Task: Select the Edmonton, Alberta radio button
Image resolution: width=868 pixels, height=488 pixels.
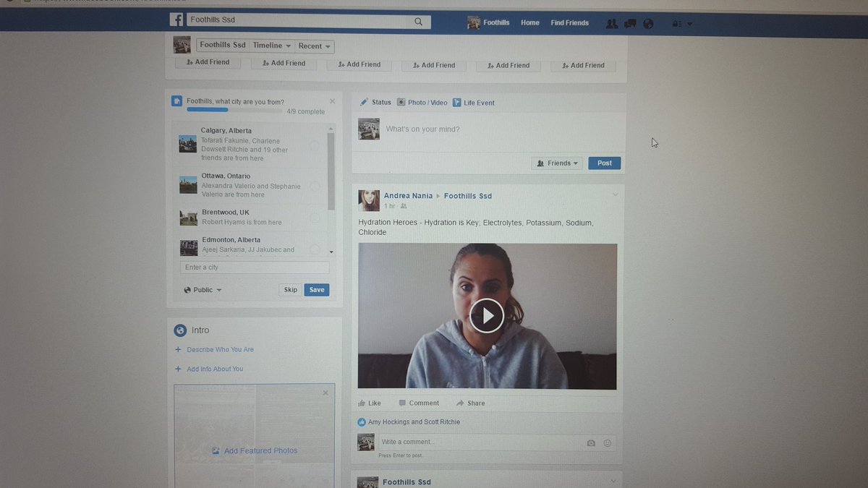Action: pos(315,248)
